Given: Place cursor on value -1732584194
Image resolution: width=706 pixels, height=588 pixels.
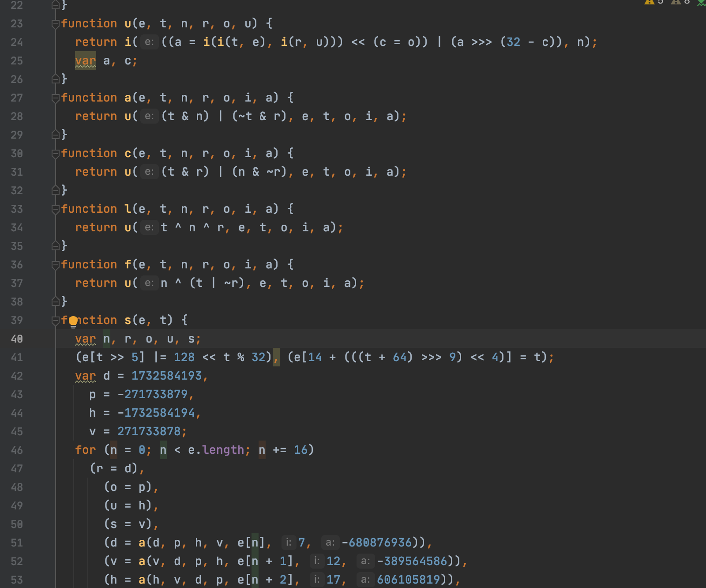Looking at the screenshot, I should pyautogui.click(x=156, y=413).
